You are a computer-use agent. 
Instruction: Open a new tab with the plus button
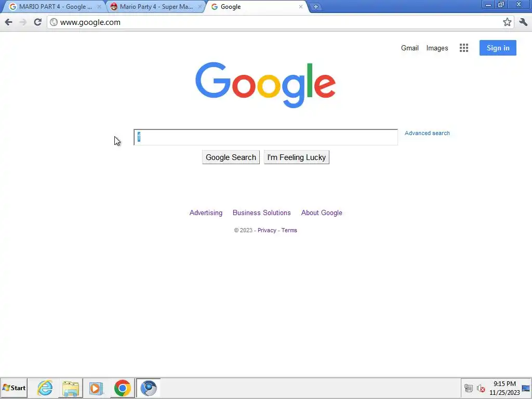pyautogui.click(x=315, y=7)
